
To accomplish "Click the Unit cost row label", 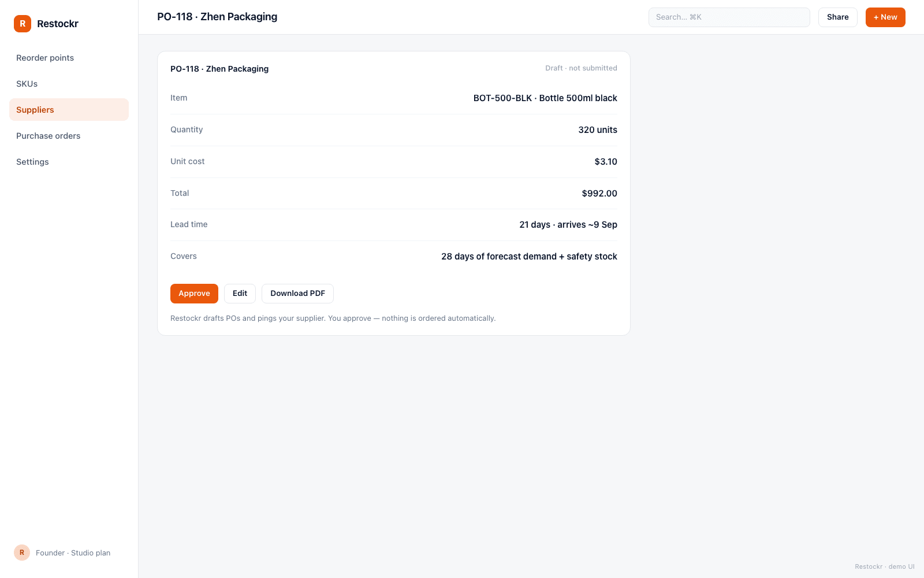I will pos(187,161).
